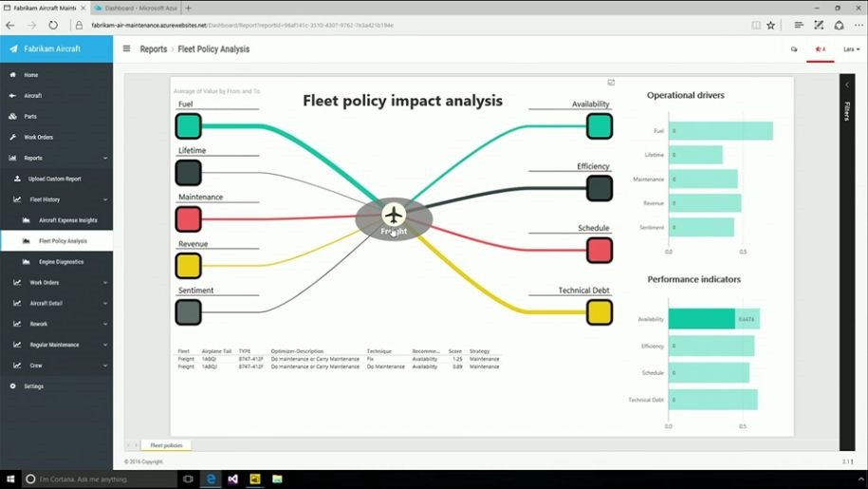Viewport: 868px width, 489px height.
Task: Click the Optimizer-Description column header
Action: pos(297,351)
